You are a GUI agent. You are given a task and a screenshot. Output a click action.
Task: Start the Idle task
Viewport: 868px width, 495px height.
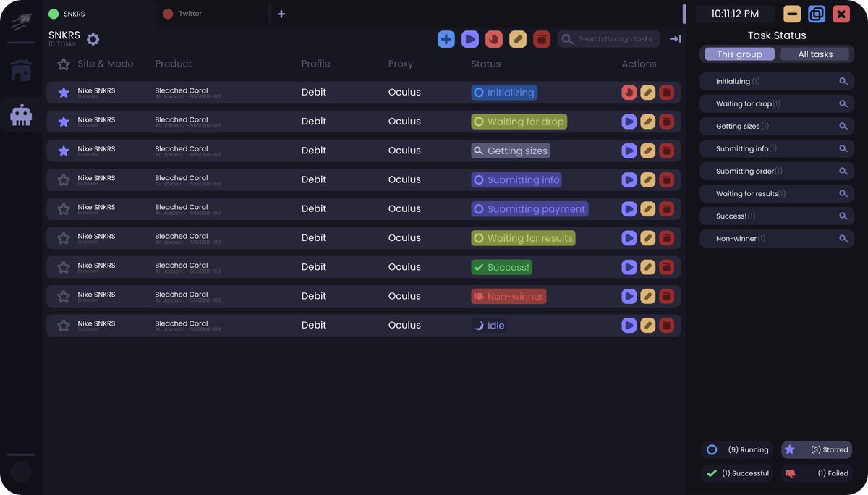pyautogui.click(x=629, y=326)
